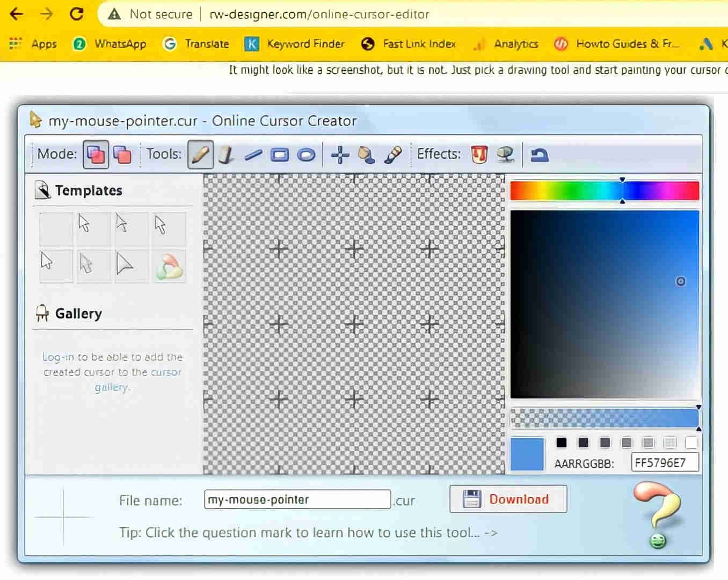Select the flood fill tool
This screenshot has height=580, width=728.
(367, 155)
